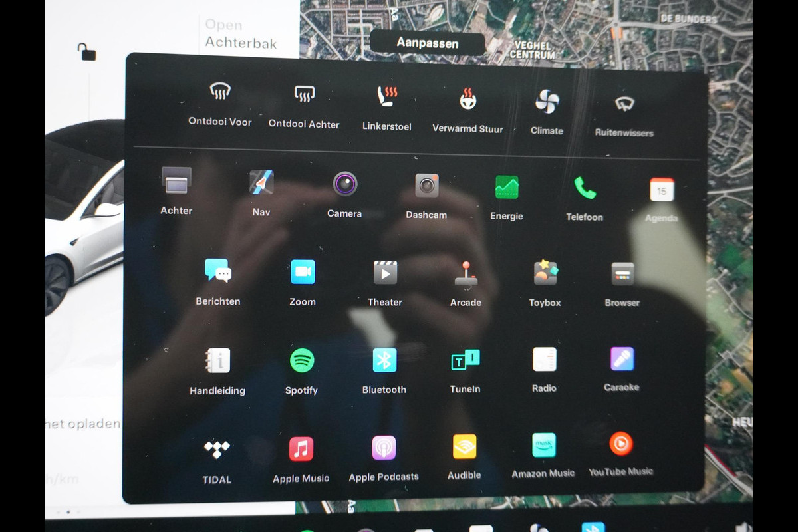
Task: Launch the Caraoke app
Action: click(622, 359)
